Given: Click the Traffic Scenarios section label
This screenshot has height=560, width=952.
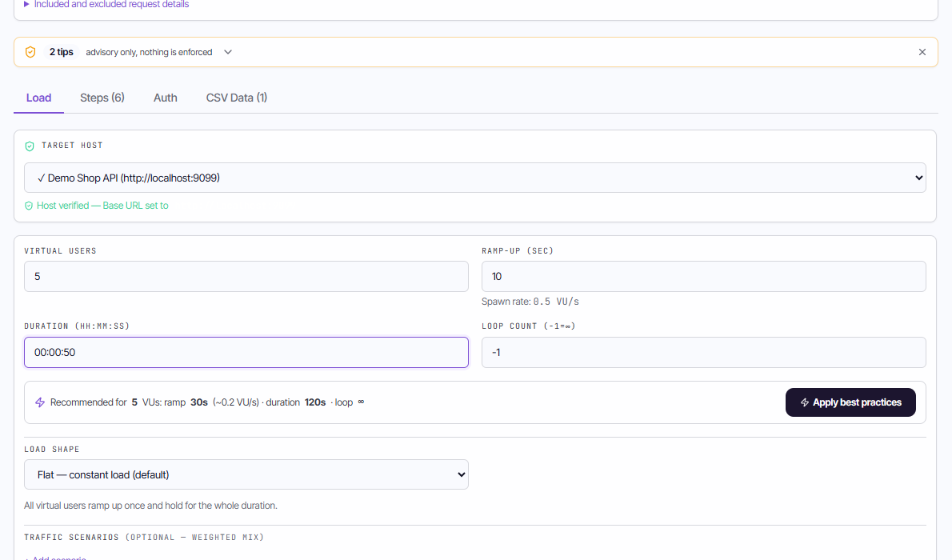Looking at the screenshot, I should pyautogui.click(x=144, y=538).
